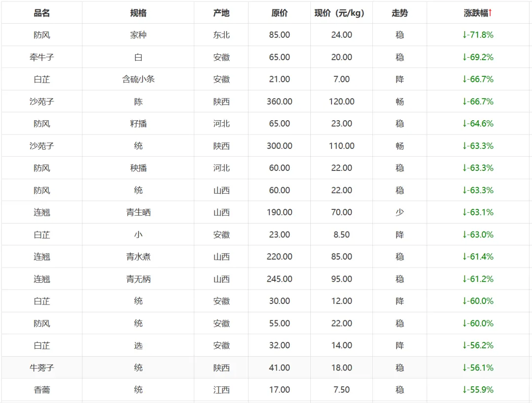Click the 秧播 specification cell
Screen dimensions: 532x403
138,168
